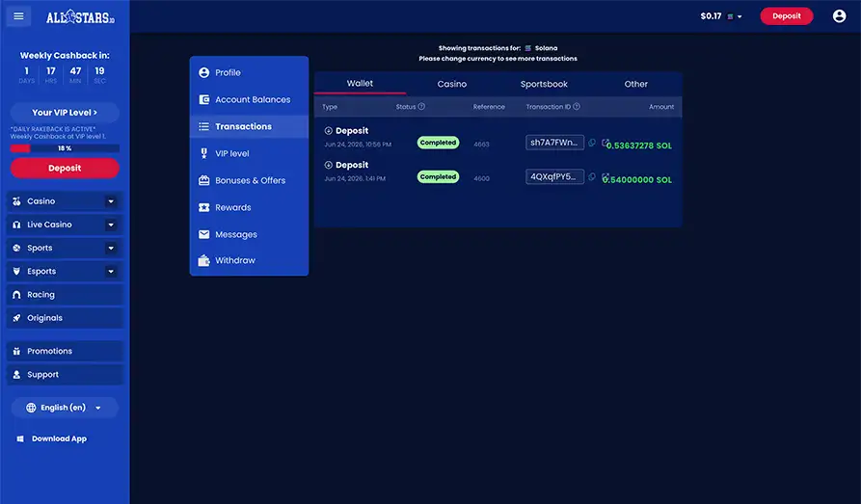Viewport: 861px width, 504px height.
Task: Open Rewards menu item
Action: (x=249, y=207)
